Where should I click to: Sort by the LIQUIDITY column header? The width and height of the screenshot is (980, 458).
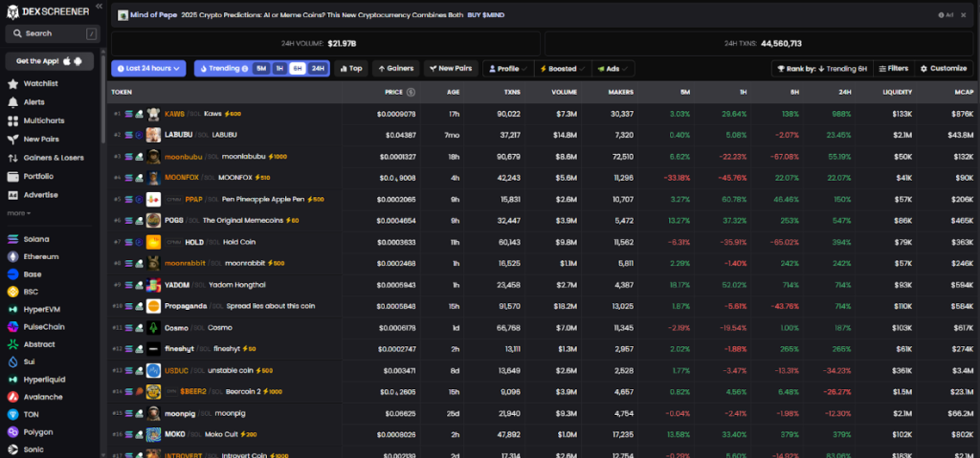tap(897, 92)
